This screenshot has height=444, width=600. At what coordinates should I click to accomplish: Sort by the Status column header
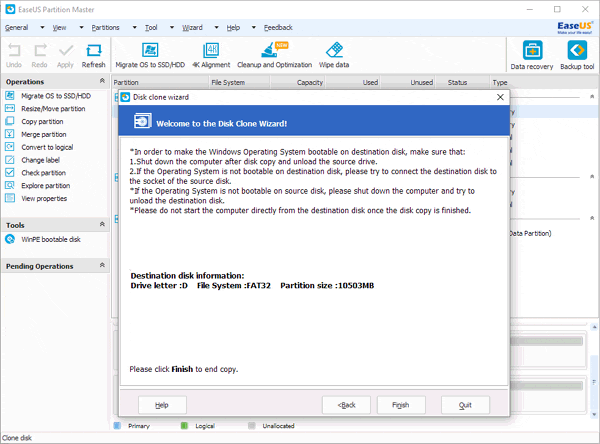462,82
